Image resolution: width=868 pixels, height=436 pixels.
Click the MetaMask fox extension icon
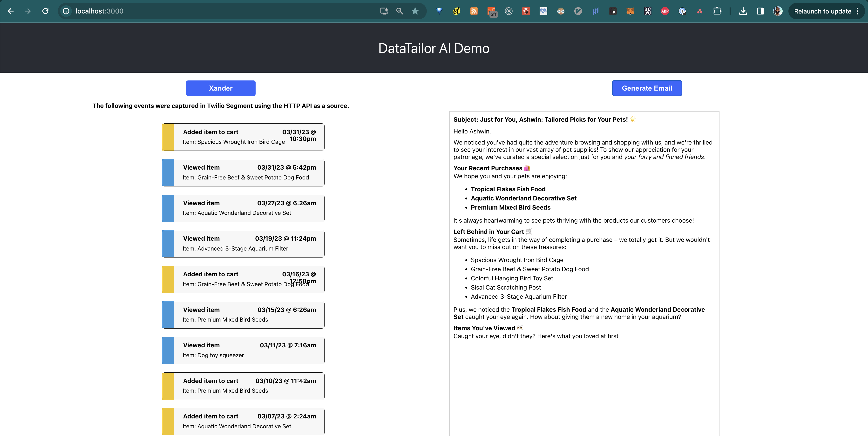(x=630, y=11)
